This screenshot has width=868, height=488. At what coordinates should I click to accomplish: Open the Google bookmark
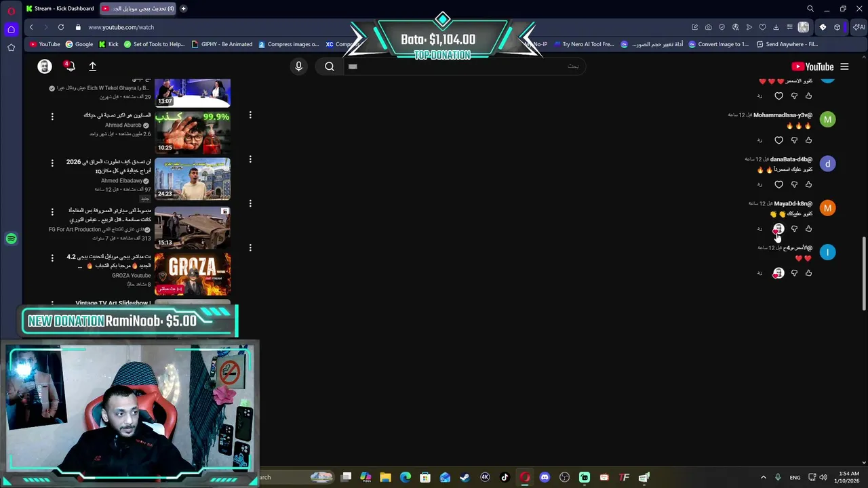79,44
